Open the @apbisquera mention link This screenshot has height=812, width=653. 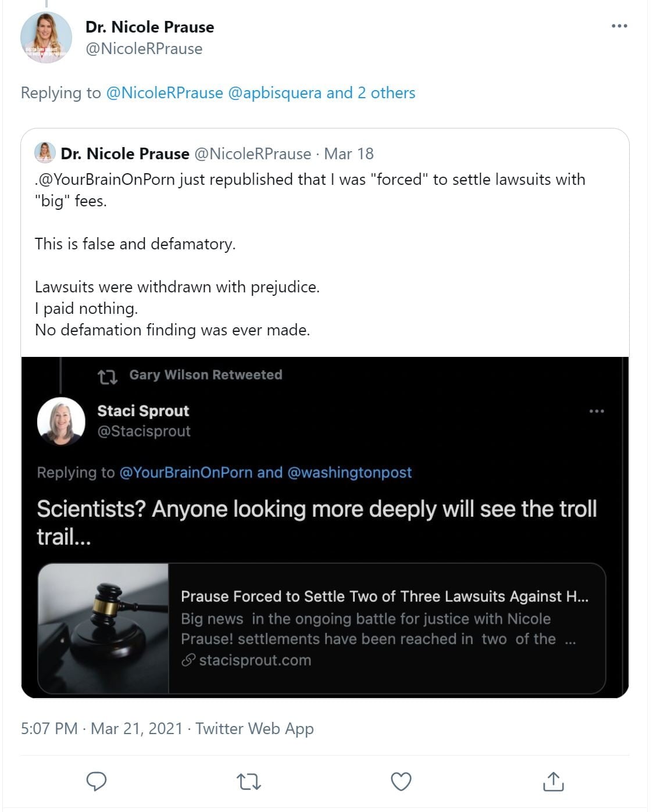274,93
